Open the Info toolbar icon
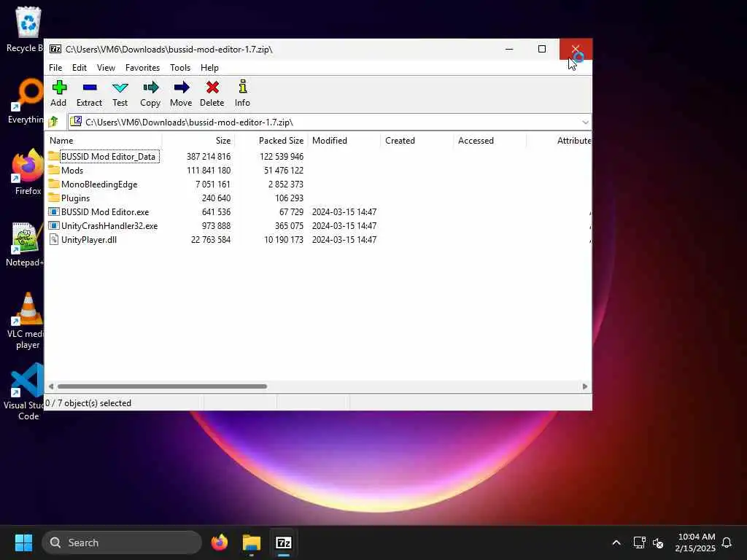The width and height of the screenshot is (747, 560). pos(242,87)
